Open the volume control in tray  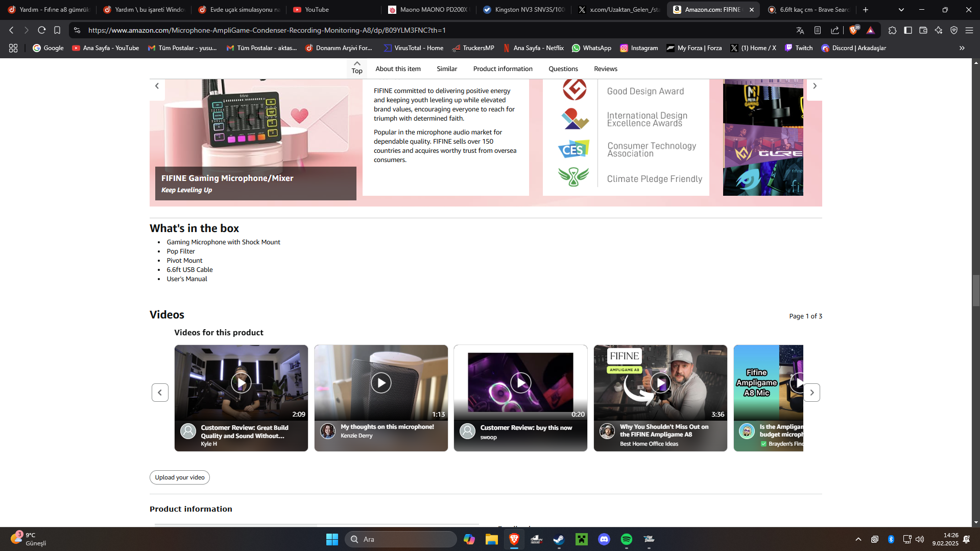tap(920, 539)
